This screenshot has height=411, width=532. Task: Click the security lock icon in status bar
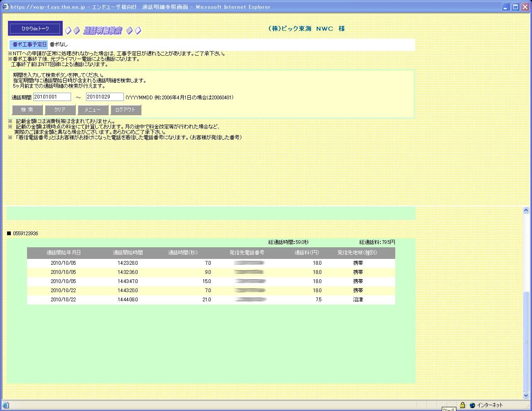pyautogui.click(x=462, y=405)
